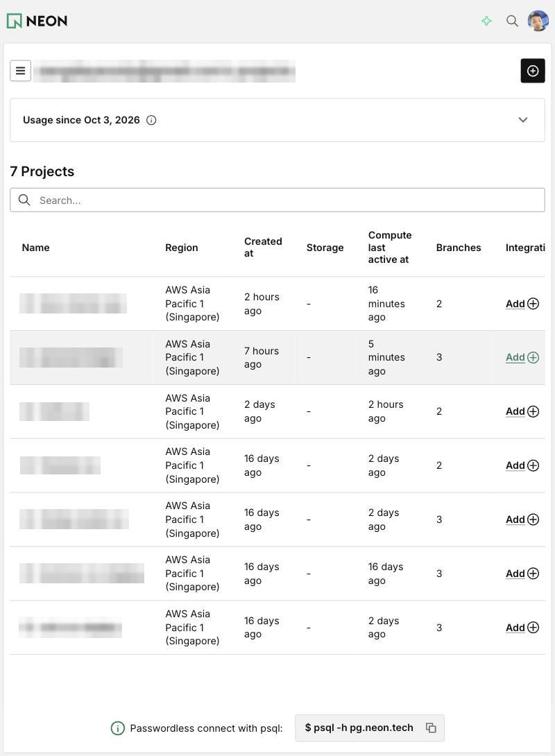Select the '16 minutes ago' cell
This screenshot has width=555, height=756.
click(x=386, y=304)
